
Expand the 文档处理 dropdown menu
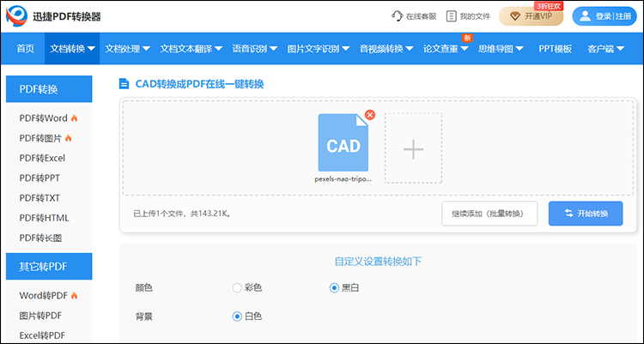127,49
